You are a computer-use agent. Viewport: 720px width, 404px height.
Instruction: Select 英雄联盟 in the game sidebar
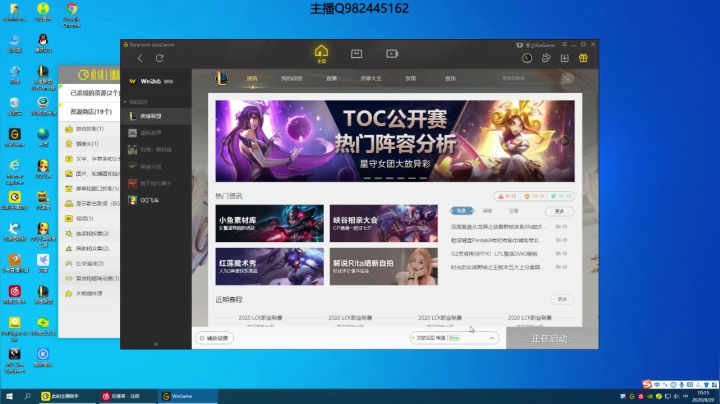(x=156, y=116)
